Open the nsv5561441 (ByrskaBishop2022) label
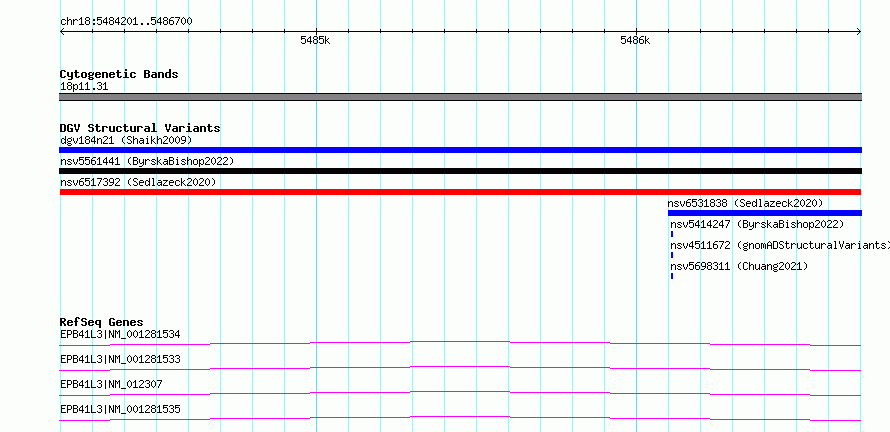This screenshot has width=890, height=432. point(147,161)
